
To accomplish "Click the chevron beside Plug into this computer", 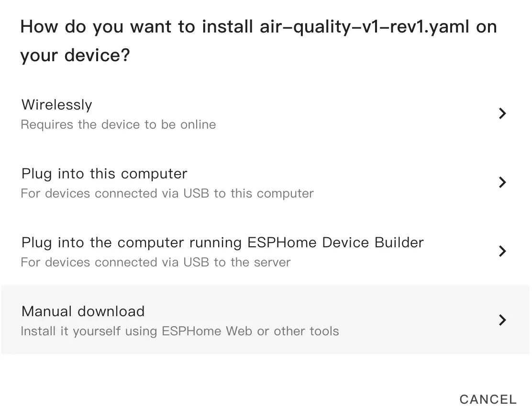I will [502, 182].
